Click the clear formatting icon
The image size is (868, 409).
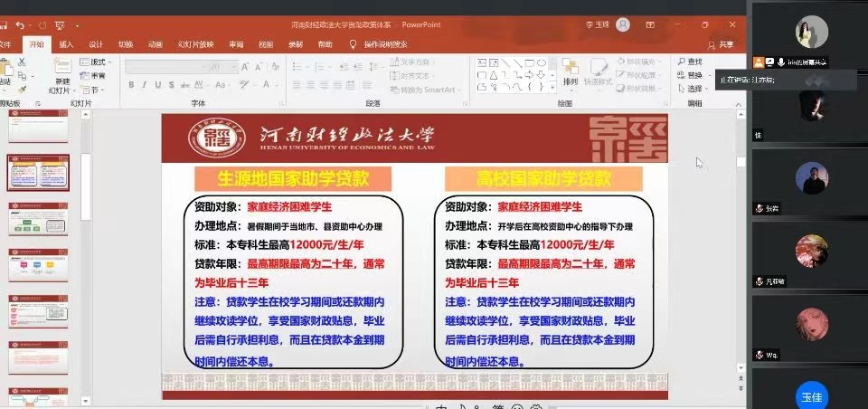click(275, 67)
